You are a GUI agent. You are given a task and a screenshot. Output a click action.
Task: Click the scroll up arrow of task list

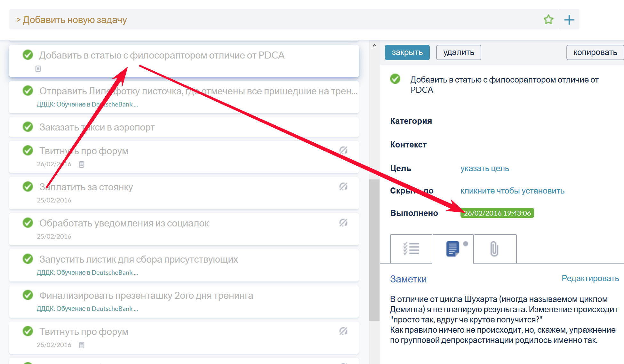(x=374, y=46)
